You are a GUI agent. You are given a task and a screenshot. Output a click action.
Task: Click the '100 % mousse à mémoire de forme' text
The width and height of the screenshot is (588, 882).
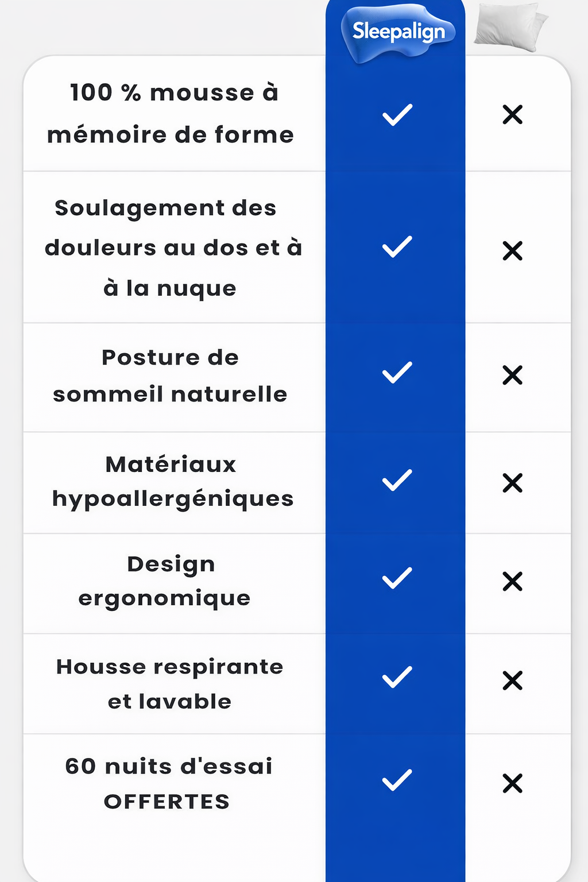pyautogui.click(x=171, y=114)
